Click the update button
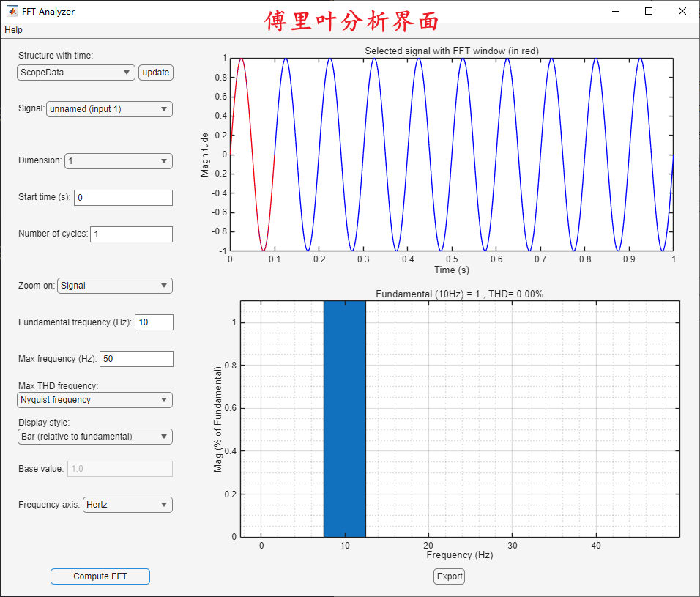Viewport: 700px width, 597px height. point(155,73)
